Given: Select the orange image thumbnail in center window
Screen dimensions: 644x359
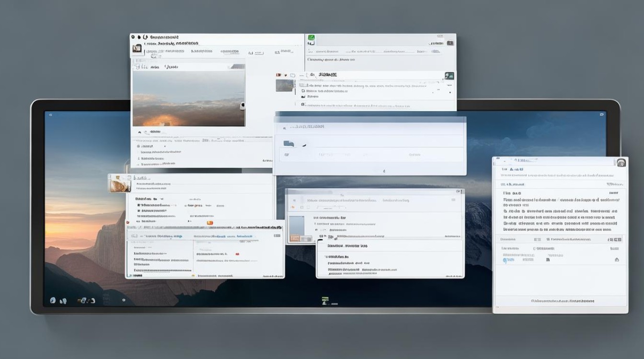Looking at the screenshot, I should click(295, 238).
